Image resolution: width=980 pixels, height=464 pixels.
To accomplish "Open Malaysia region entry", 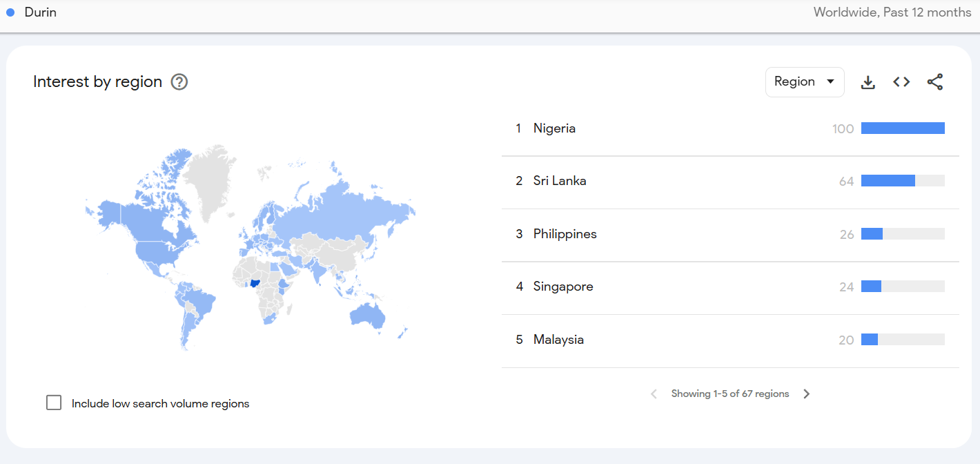I will pos(730,340).
